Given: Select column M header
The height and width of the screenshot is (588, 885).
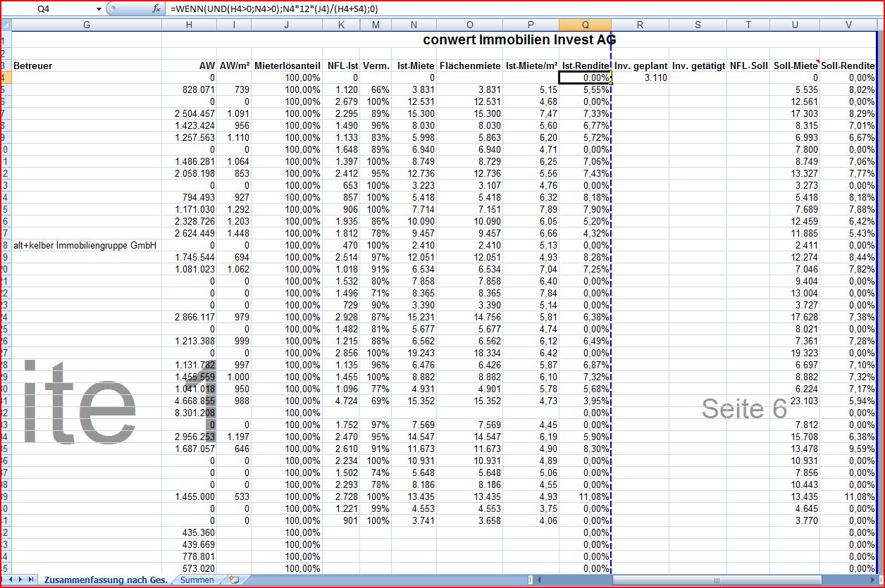Looking at the screenshot, I should [x=375, y=25].
